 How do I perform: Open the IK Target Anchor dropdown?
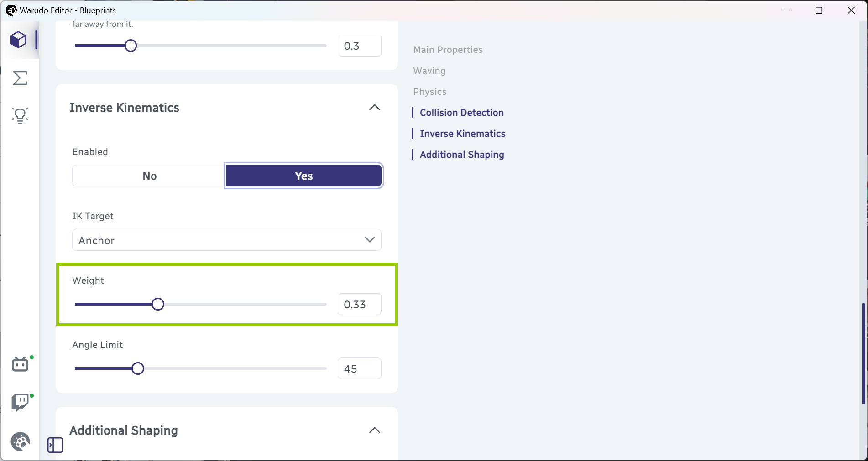227,240
